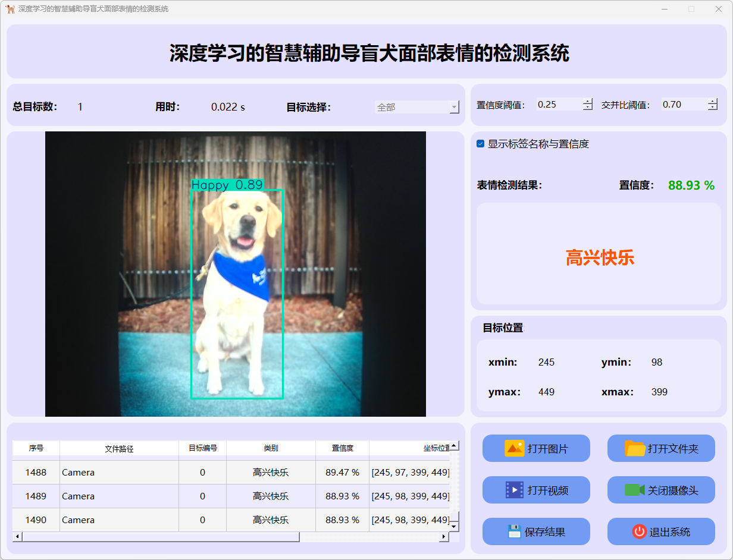Click the confidence threshold input field 0.25
This screenshot has height=560, width=733.
558,105
